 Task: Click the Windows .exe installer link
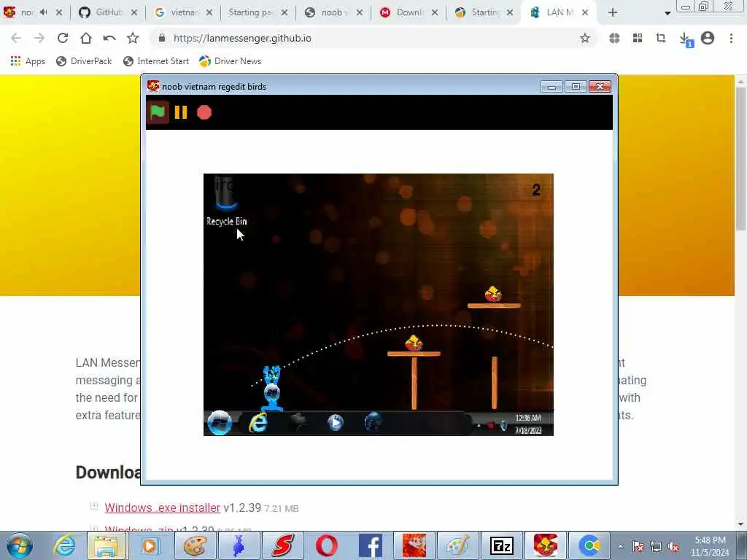(x=163, y=507)
